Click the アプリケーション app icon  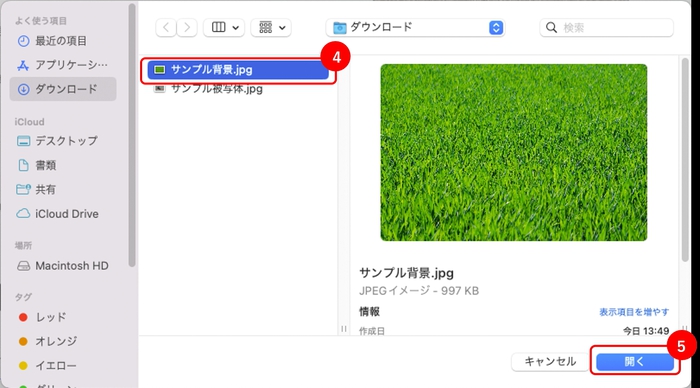23,66
